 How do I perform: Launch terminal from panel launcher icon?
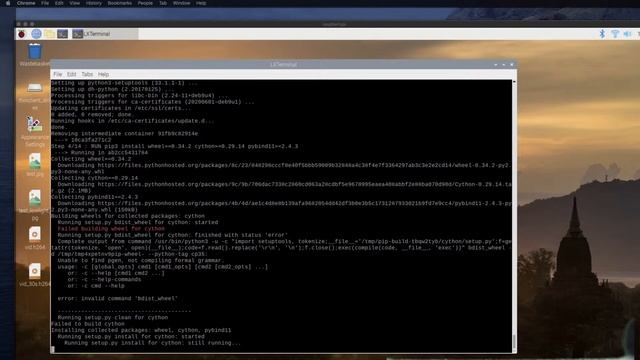coord(62,34)
